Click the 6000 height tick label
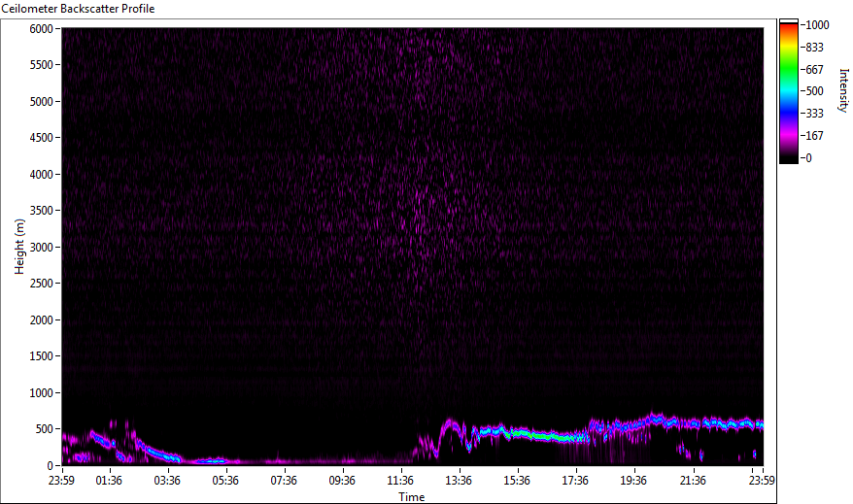The width and height of the screenshot is (853, 504). [x=42, y=29]
